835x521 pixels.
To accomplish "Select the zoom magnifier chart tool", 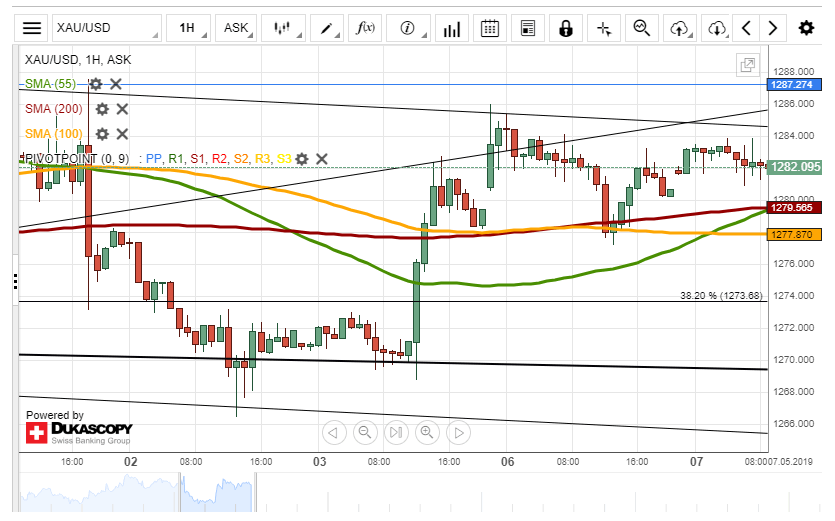I will click(x=642, y=28).
